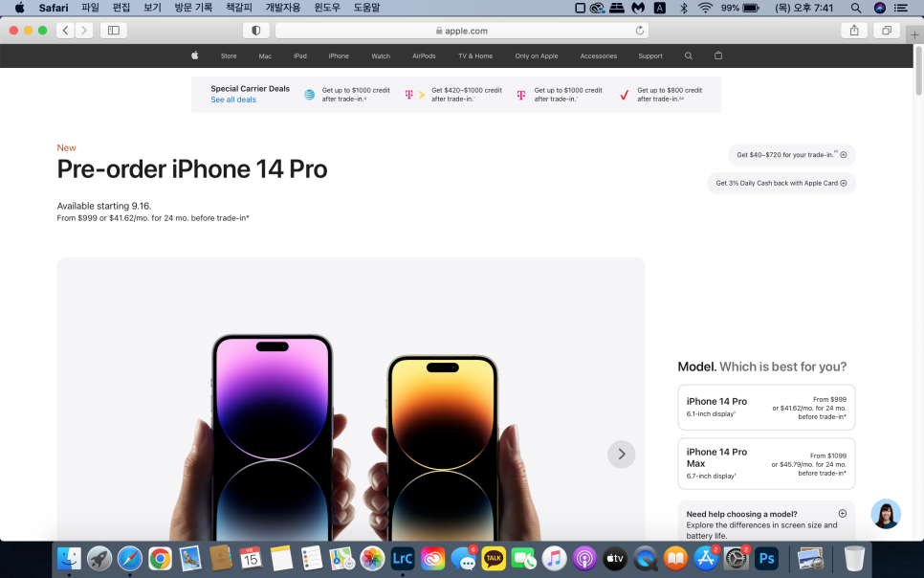Open Notification Center list icon
The width and height of the screenshot is (924, 578).
(900, 8)
